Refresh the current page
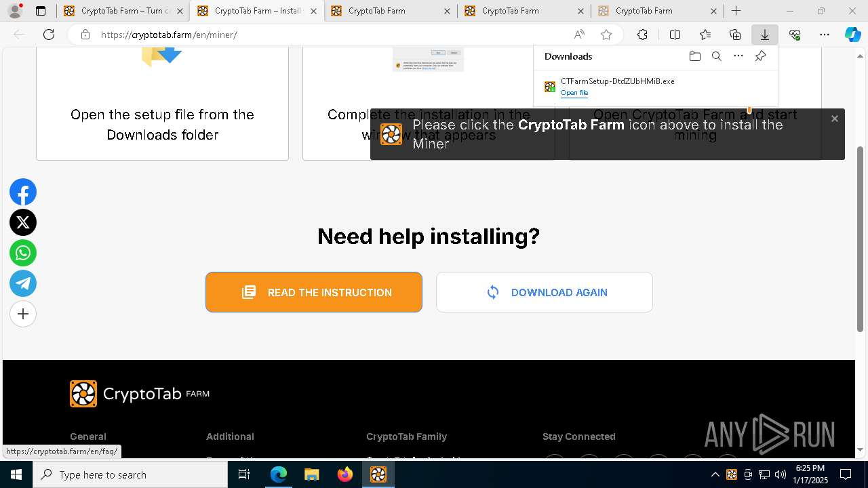The image size is (868, 488). pos(49,35)
